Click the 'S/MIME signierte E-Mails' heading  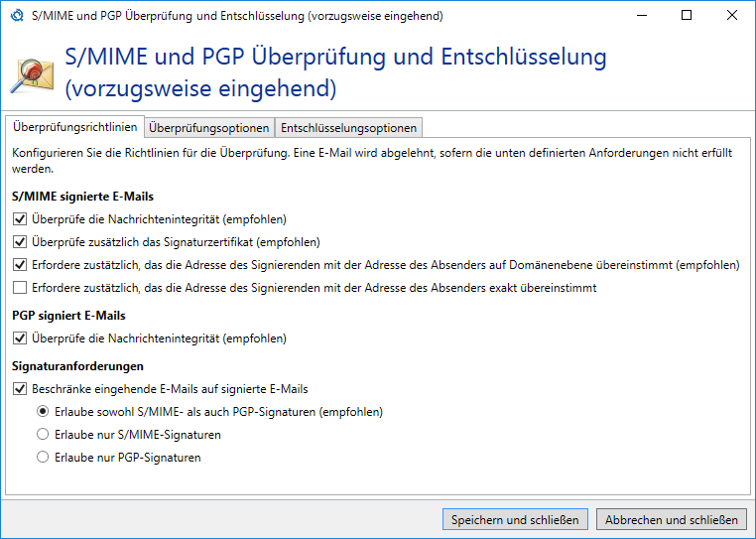(83, 197)
